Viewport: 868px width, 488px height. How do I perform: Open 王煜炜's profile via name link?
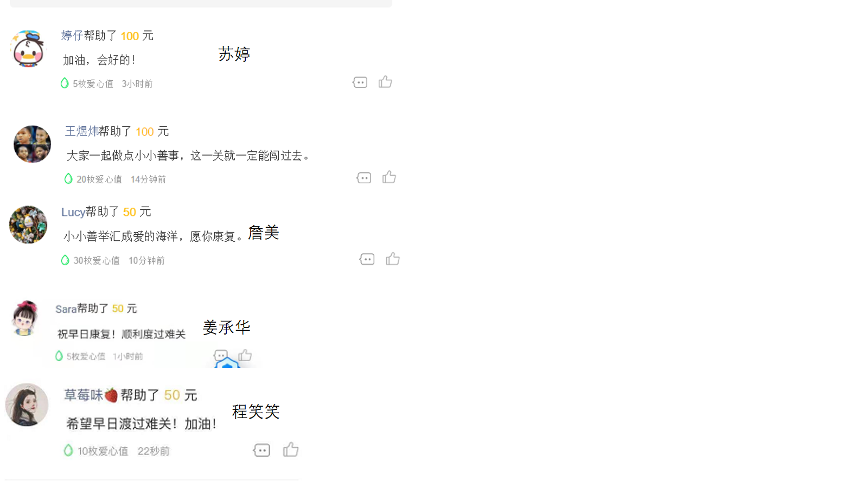[81, 131]
